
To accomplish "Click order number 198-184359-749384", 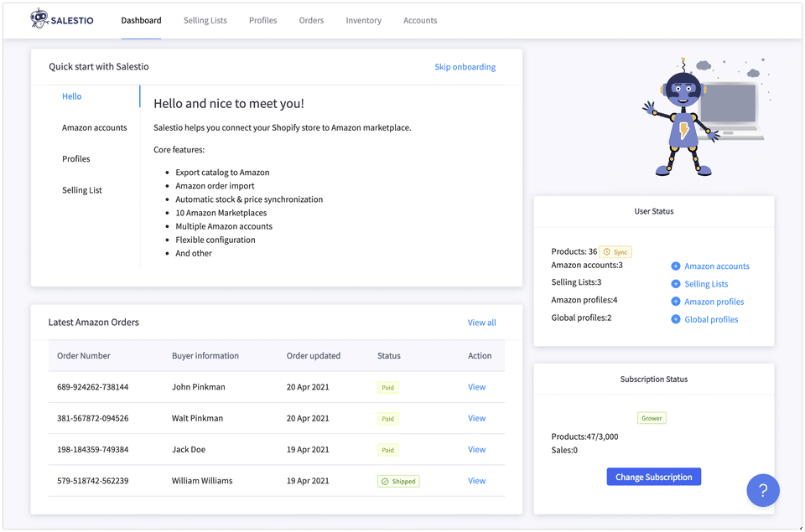I will click(93, 450).
